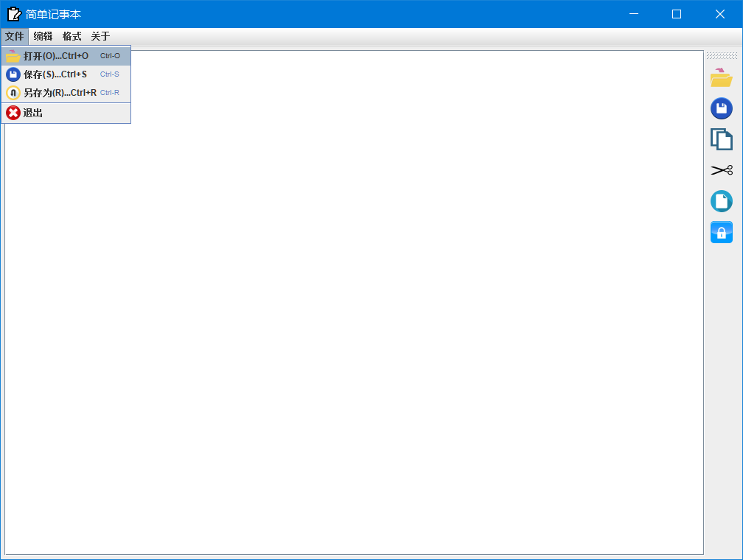The image size is (743, 560).
Task: Click the 文件 menu header
Action: click(14, 35)
